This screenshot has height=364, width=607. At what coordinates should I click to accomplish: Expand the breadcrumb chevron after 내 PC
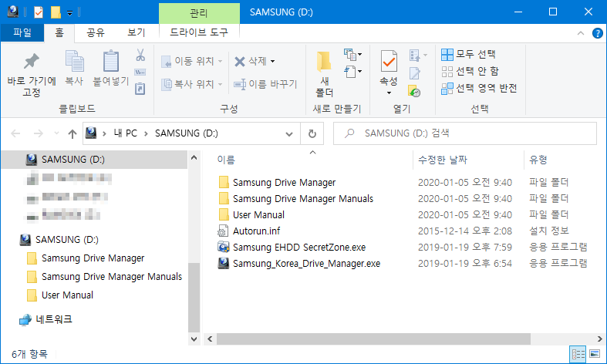tap(146, 133)
